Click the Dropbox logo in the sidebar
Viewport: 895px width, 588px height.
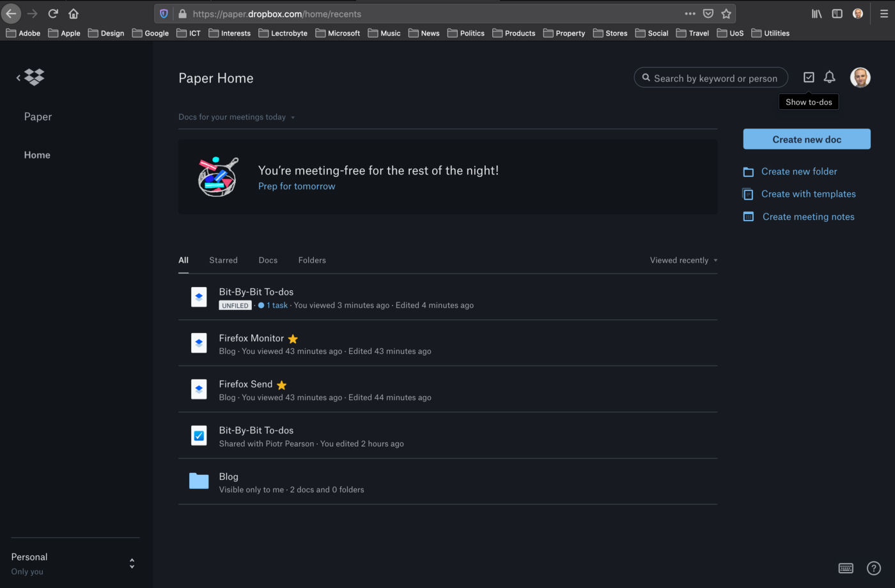pyautogui.click(x=34, y=77)
